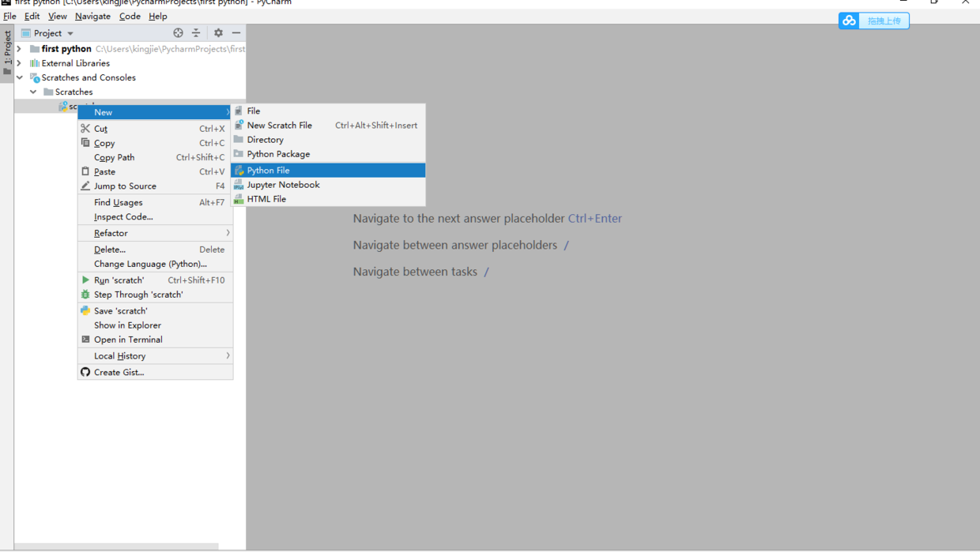980x552 pixels.
Task: Choose Find Usages in context menu
Action: point(155,202)
